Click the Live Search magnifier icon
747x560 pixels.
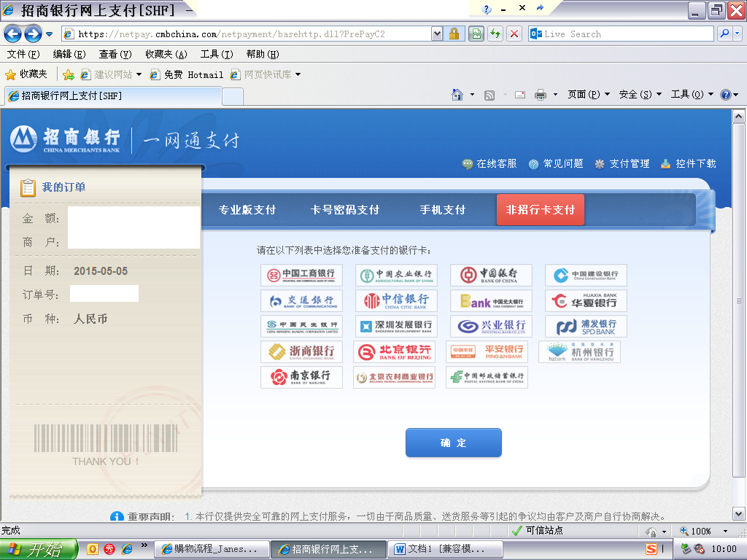pos(724,34)
